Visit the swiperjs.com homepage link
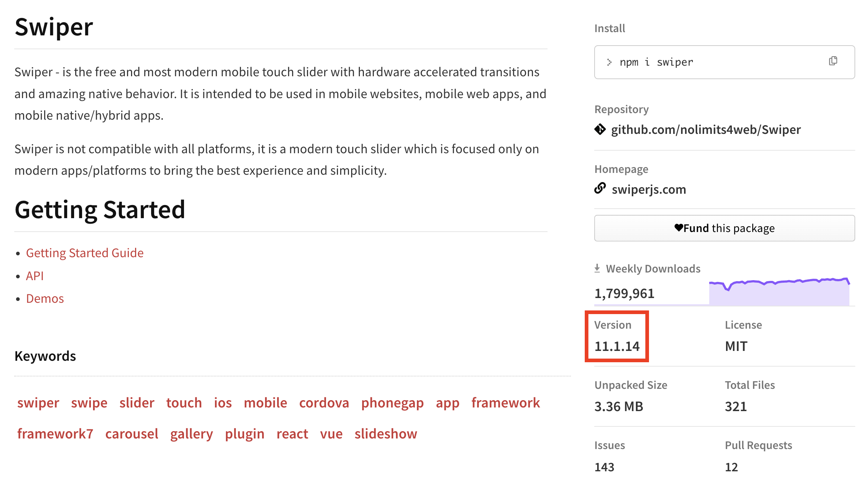868x491 pixels. click(x=649, y=189)
